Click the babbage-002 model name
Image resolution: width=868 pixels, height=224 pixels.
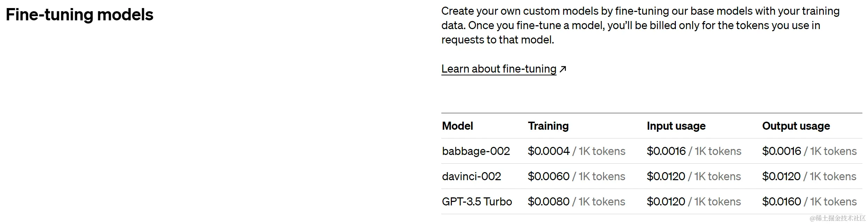pos(476,151)
